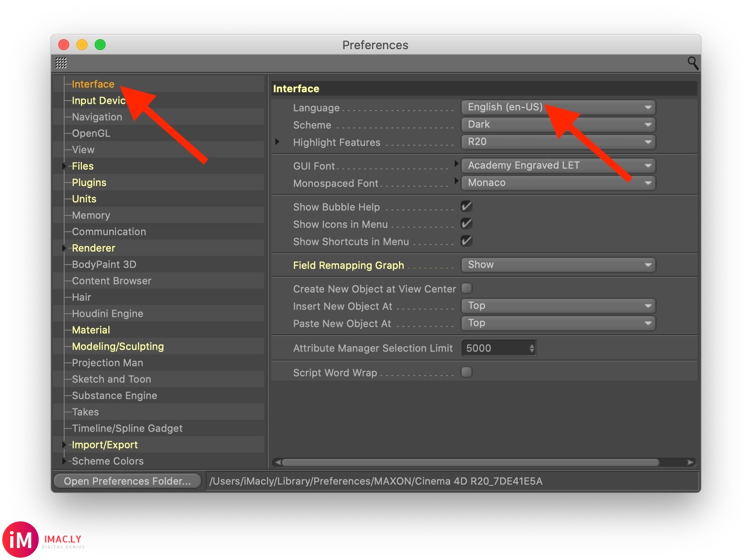Click the Interface panel header
This screenshot has height=560, width=752.
[484, 89]
